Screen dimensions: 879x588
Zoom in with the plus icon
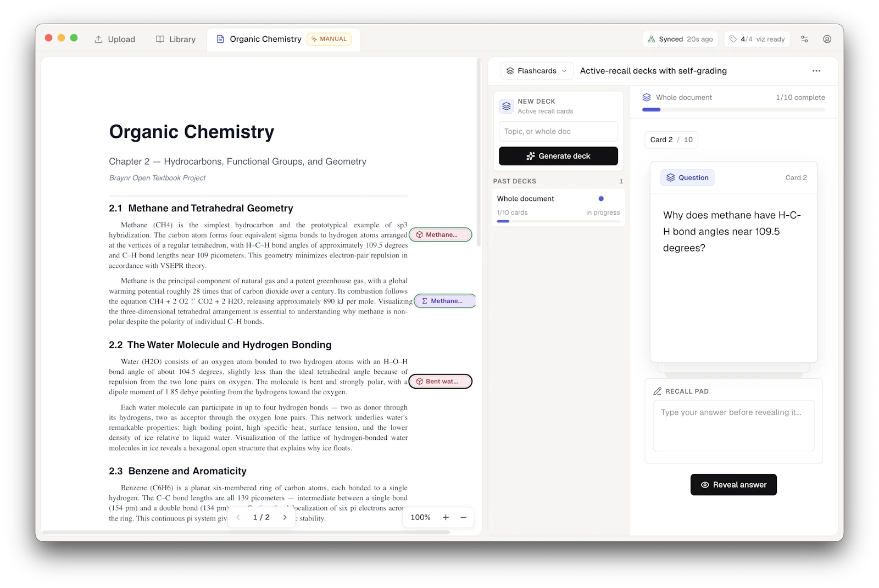pyautogui.click(x=446, y=517)
